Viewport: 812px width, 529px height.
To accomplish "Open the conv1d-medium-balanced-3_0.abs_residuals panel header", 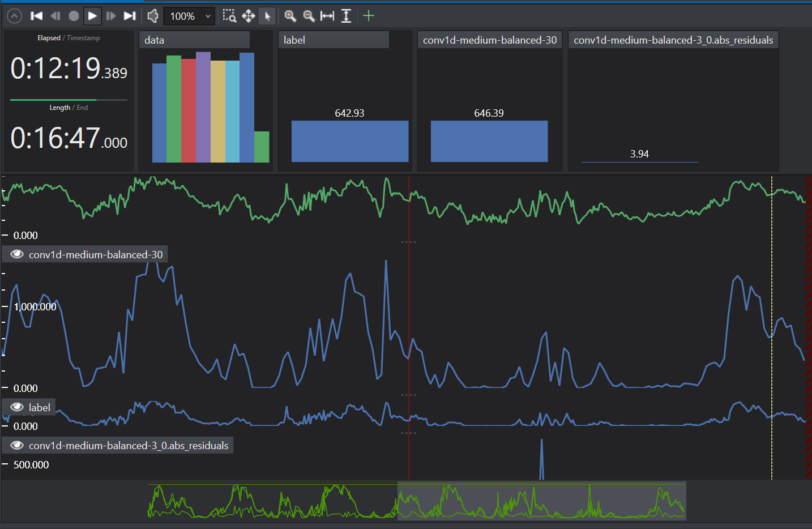I will (673, 40).
